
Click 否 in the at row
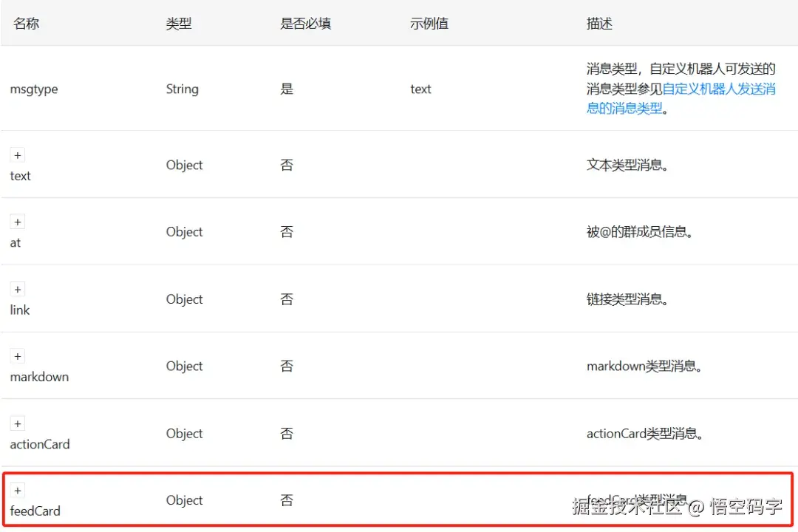[x=287, y=231]
